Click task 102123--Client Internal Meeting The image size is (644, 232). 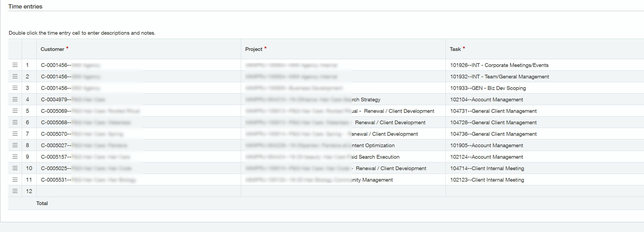click(487, 180)
